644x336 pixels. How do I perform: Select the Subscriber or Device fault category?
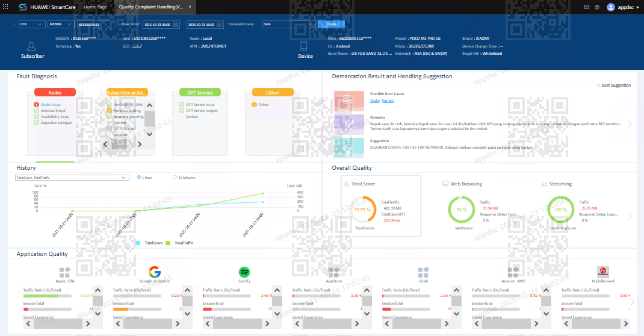127,93
